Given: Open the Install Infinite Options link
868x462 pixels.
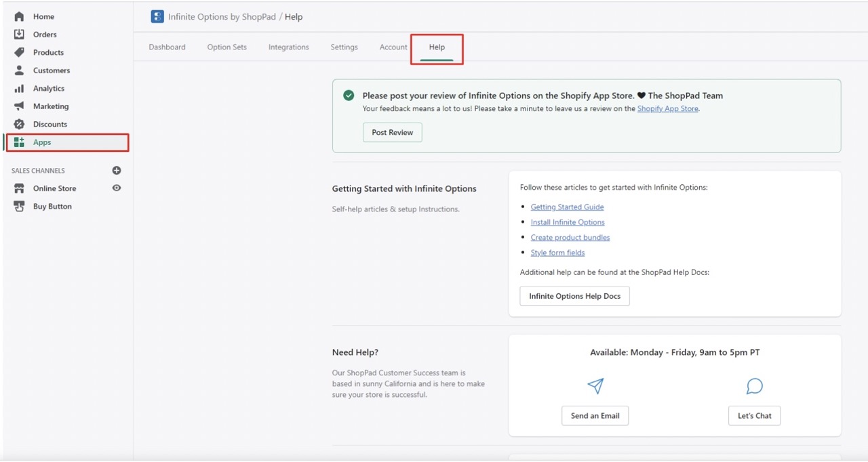Looking at the screenshot, I should [568, 222].
